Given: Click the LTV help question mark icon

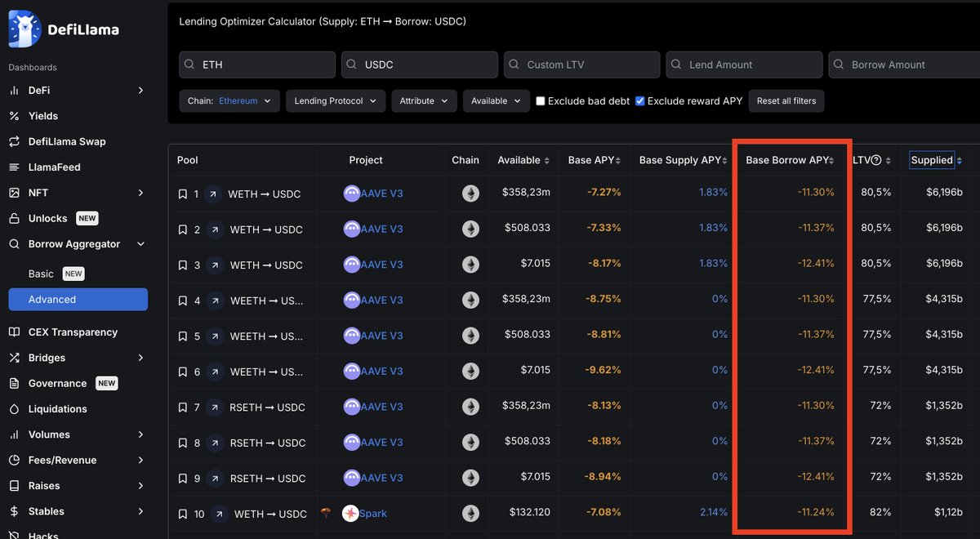Looking at the screenshot, I should point(876,160).
